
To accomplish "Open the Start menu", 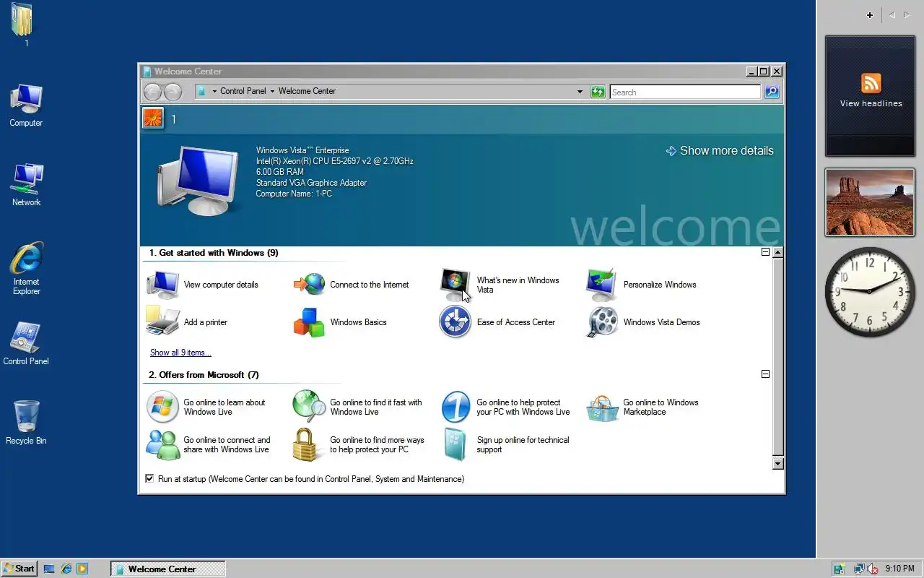I will (x=19, y=569).
